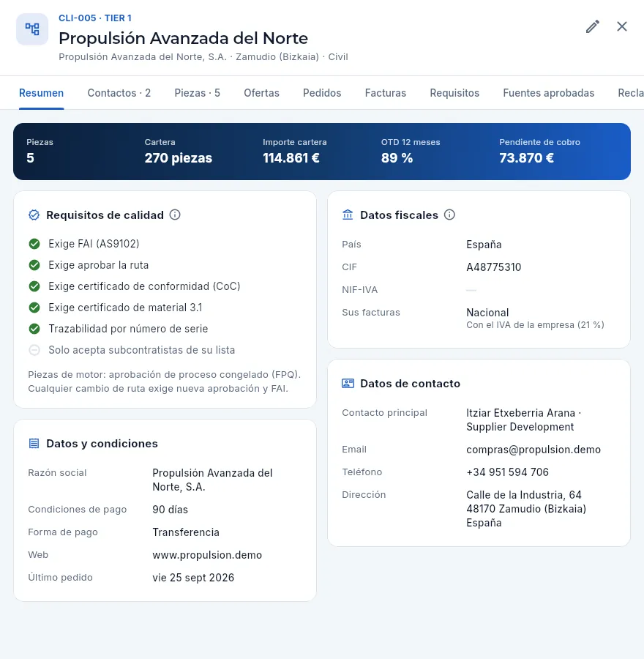Click the contact name Itziar Etxeberria Arana

(520, 413)
